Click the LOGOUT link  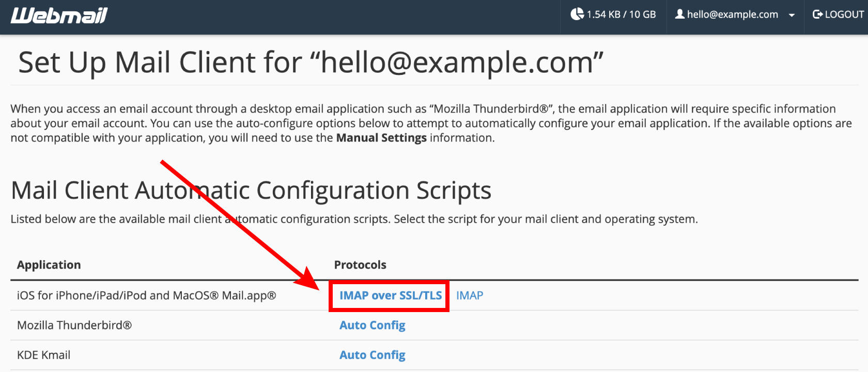coord(838,14)
